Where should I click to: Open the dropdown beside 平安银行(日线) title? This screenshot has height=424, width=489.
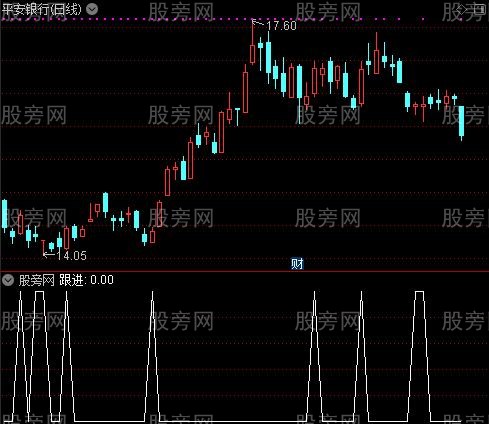point(92,9)
